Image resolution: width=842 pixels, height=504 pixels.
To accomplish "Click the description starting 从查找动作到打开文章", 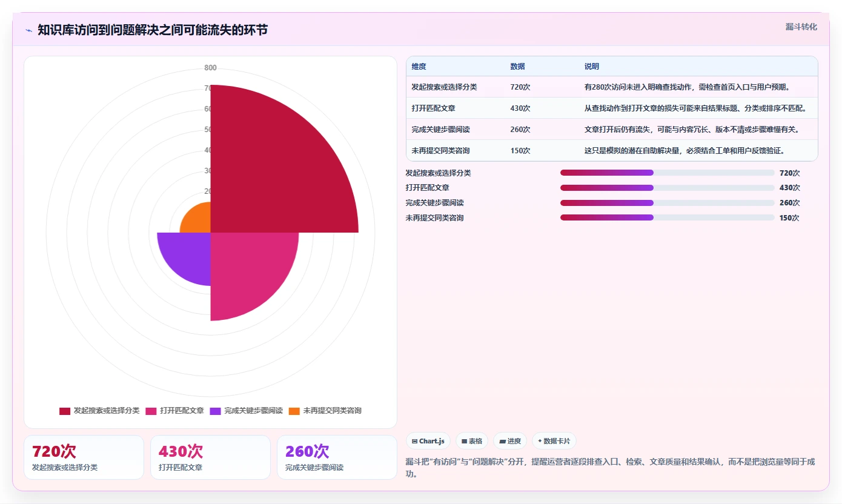I will 695,108.
